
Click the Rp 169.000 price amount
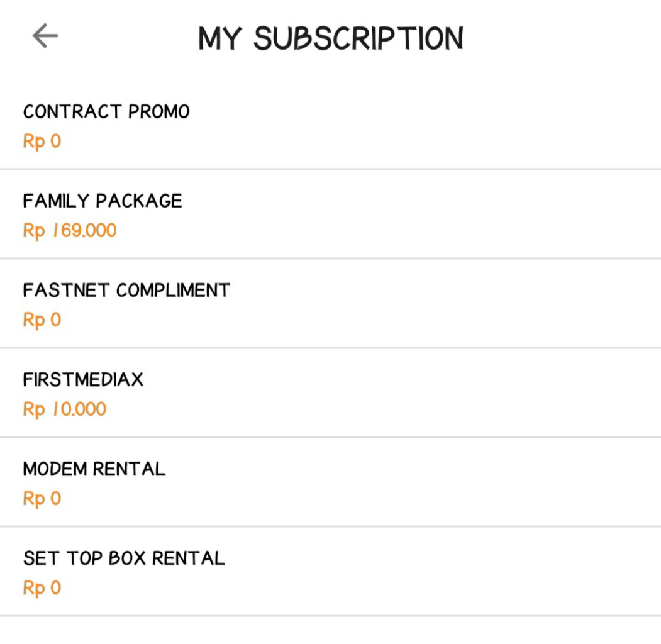click(70, 230)
